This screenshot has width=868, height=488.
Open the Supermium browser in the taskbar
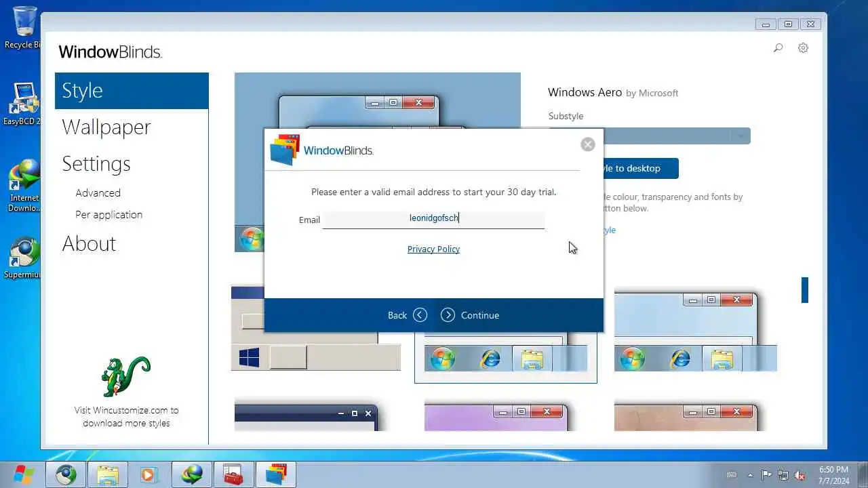pos(66,475)
